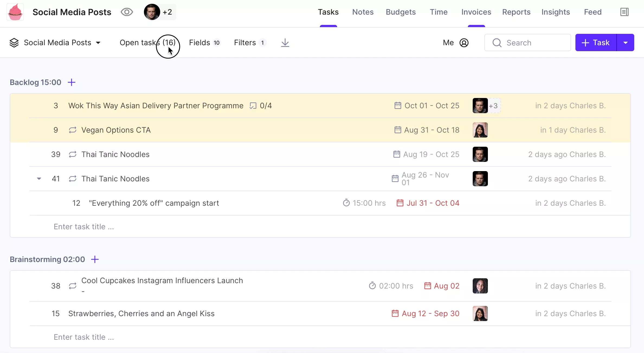Focus the Search field
The width and height of the screenshot is (644, 353).
click(527, 43)
